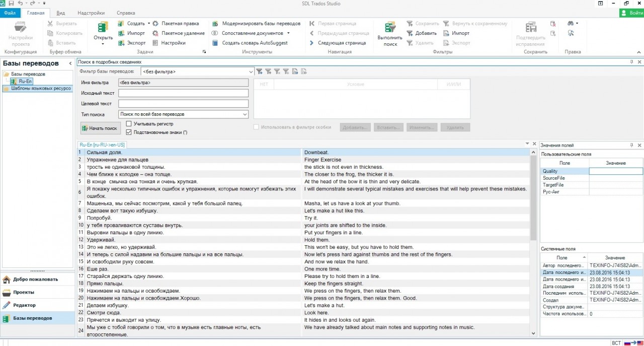
Task: Click the translation list vertical scrollbar
Action: pyautogui.click(x=534, y=242)
